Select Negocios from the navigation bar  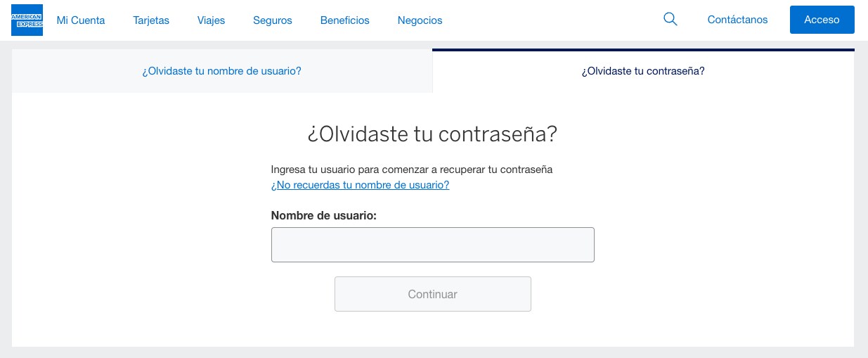click(x=420, y=20)
